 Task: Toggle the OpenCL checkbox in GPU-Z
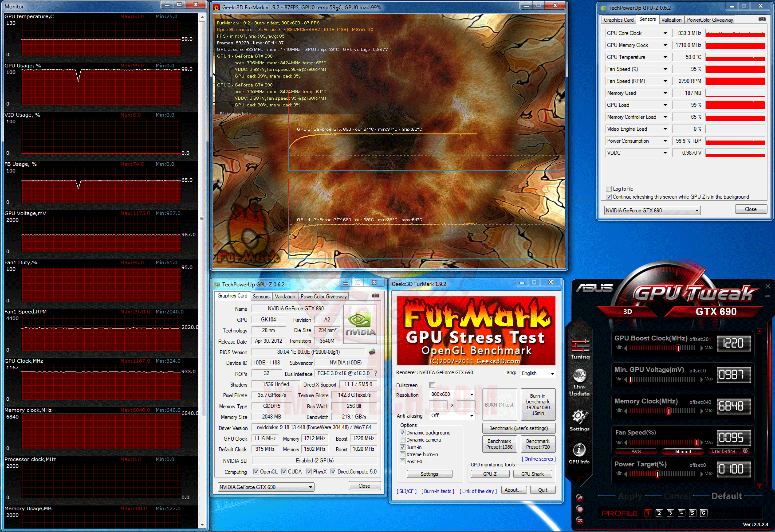click(x=256, y=472)
